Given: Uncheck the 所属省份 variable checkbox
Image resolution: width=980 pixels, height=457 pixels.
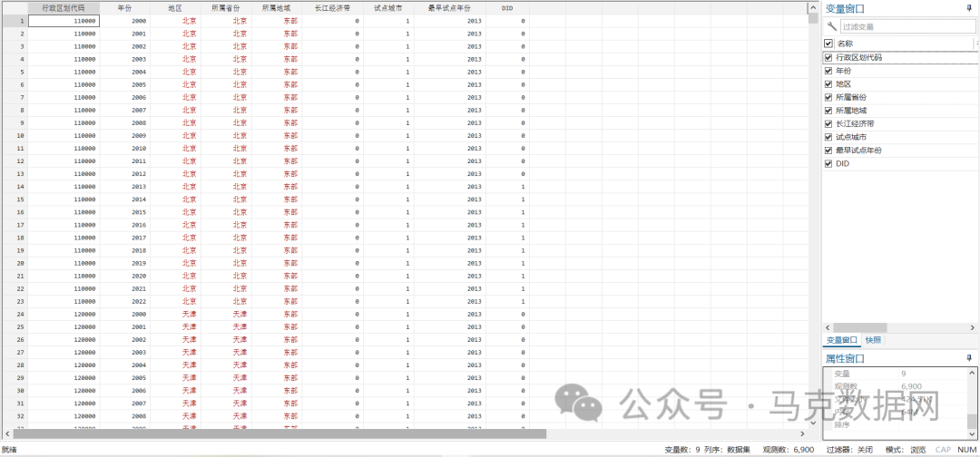Looking at the screenshot, I should click(x=828, y=97).
